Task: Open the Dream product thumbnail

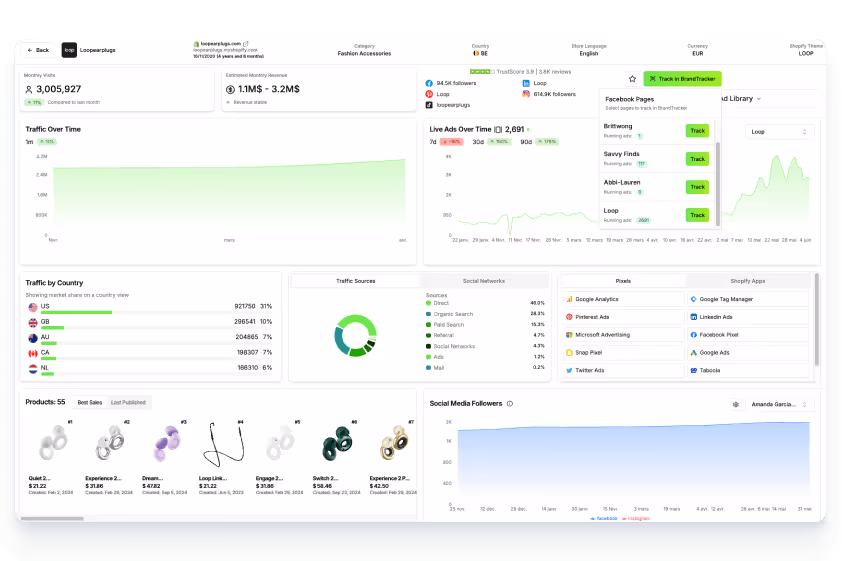Action: (166, 444)
